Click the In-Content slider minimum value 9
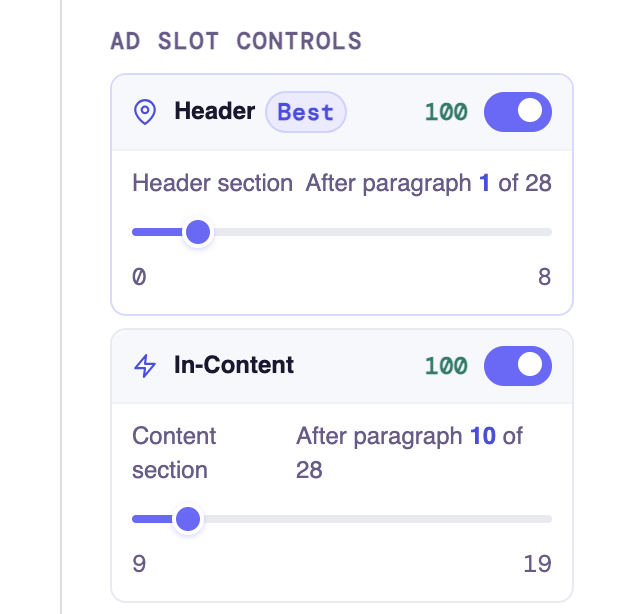Image resolution: width=618 pixels, height=614 pixels. pos(139,563)
